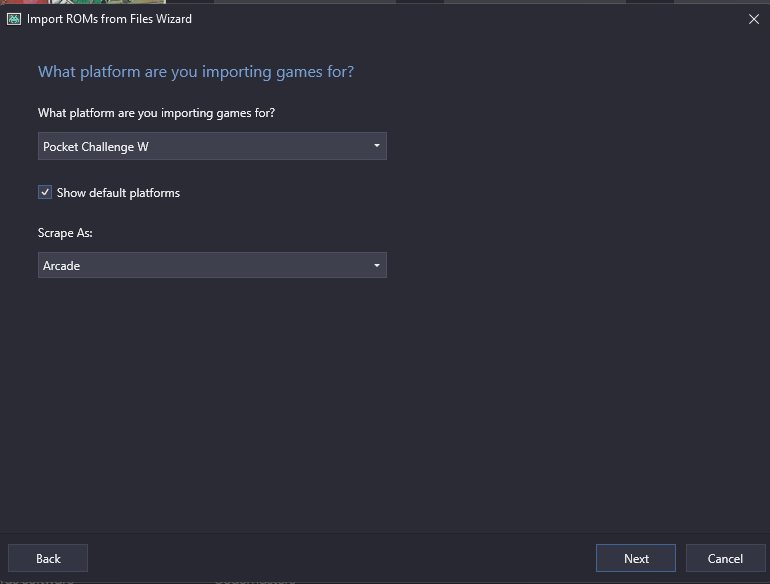
Task: Click the empty footer between Back and Next
Action: coord(340,558)
